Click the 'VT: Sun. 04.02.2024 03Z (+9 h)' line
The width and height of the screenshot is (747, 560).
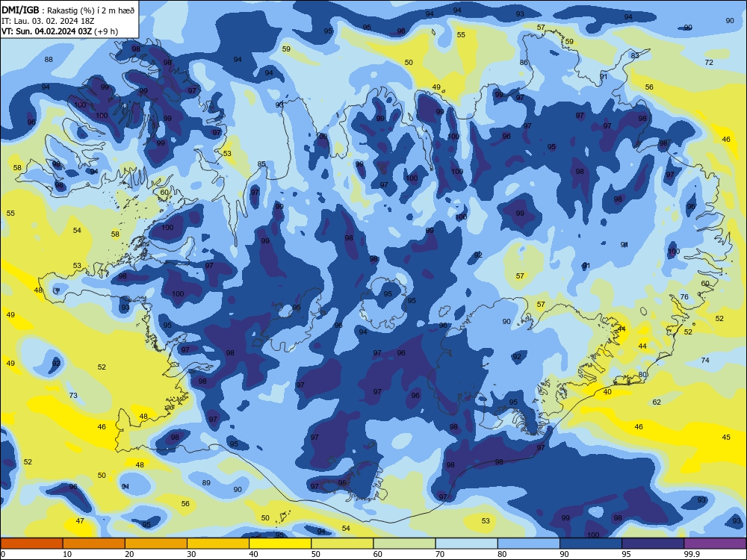(x=60, y=31)
